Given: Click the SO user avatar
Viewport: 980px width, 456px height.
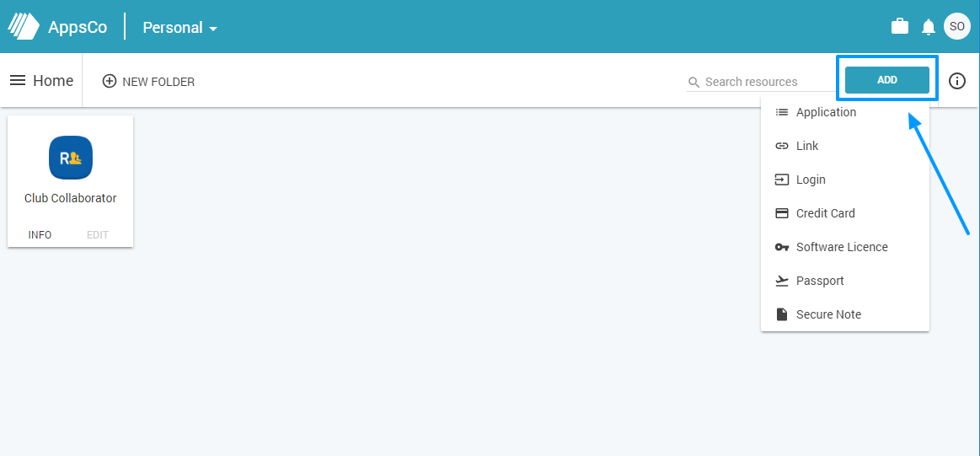Looking at the screenshot, I should tap(957, 26).
